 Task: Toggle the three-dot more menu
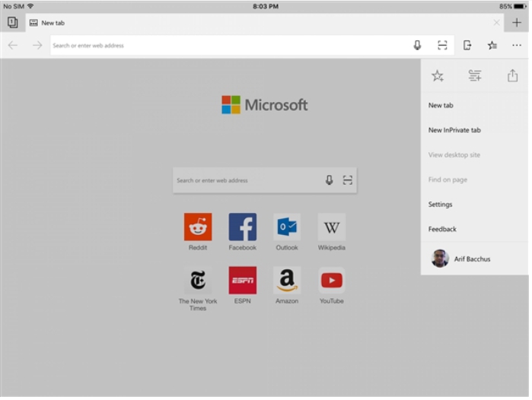click(x=517, y=45)
